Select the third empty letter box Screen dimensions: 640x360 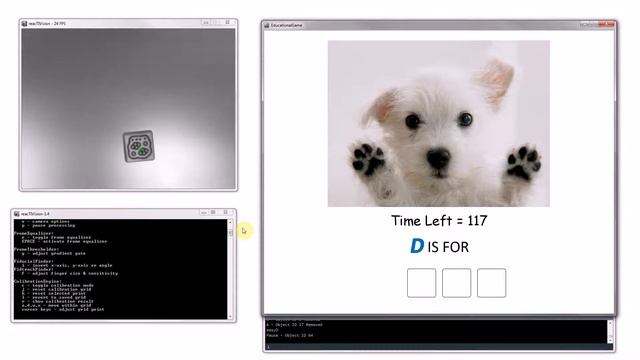coord(491,283)
